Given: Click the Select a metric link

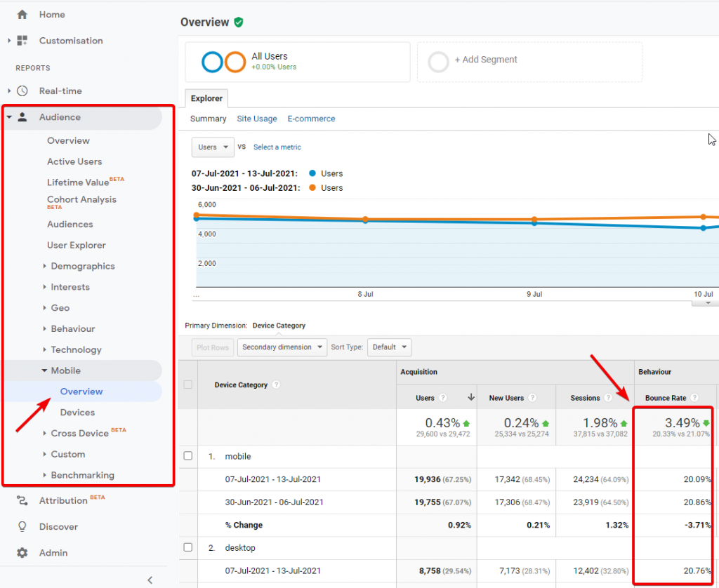Looking at the screenshot, I should [x=277, y=147].
